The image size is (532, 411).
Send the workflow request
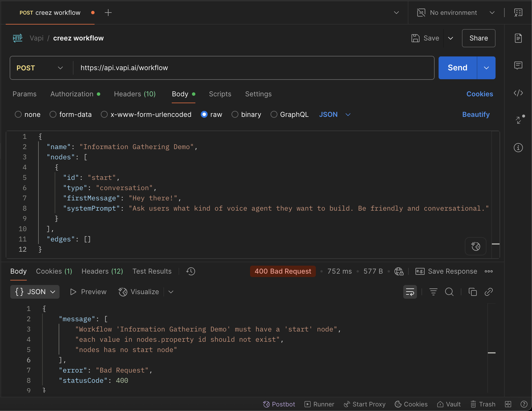[x=457, y=68]
